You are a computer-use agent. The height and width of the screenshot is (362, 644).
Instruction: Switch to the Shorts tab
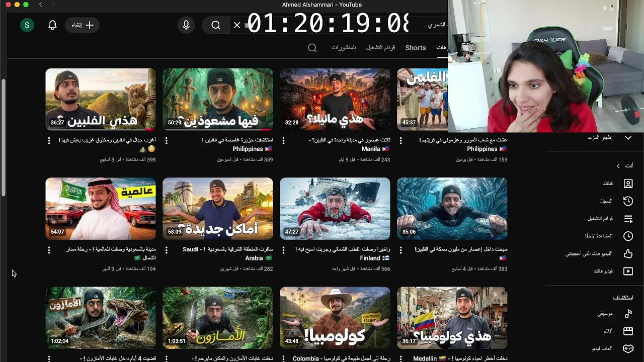tap(416, 48)
